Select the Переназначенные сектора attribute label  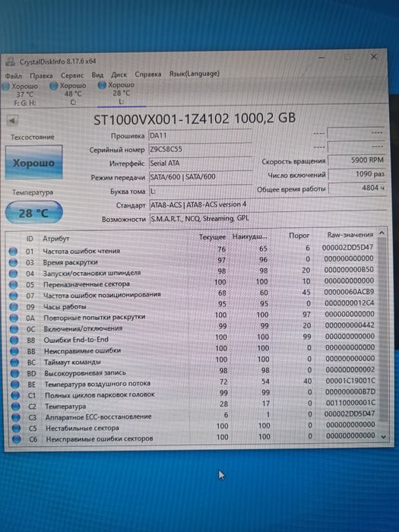pos(87,284)
